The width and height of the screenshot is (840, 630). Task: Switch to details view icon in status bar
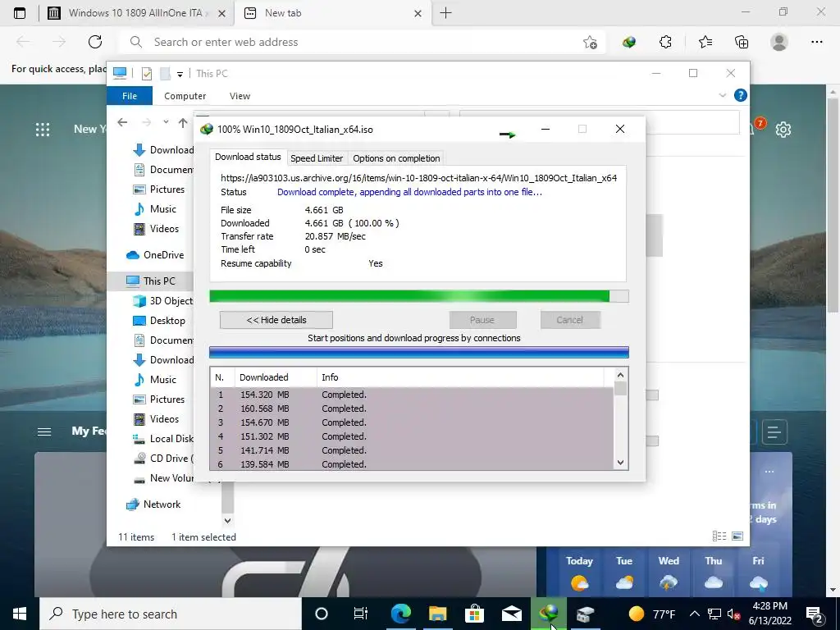(x=719, y=536)
